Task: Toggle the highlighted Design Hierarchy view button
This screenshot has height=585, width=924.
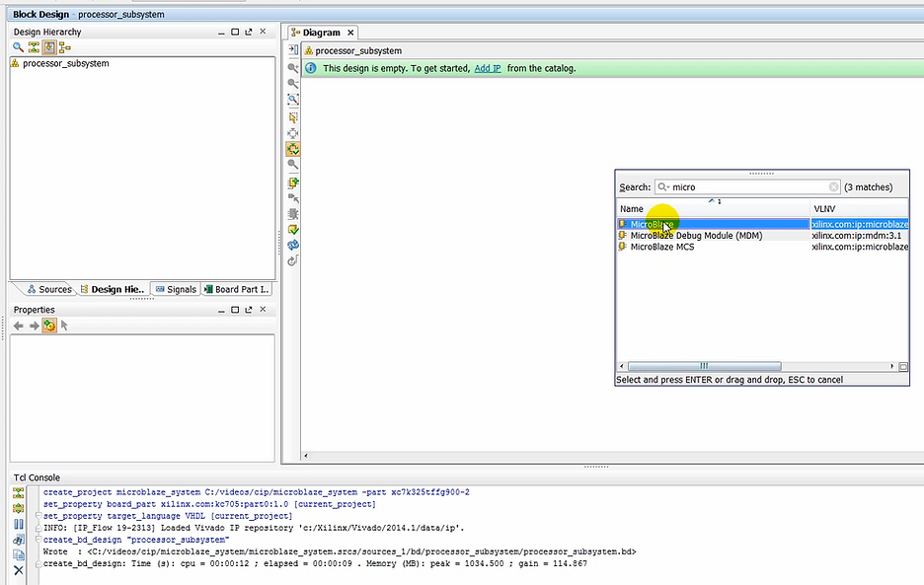Action: coord(48,47)
